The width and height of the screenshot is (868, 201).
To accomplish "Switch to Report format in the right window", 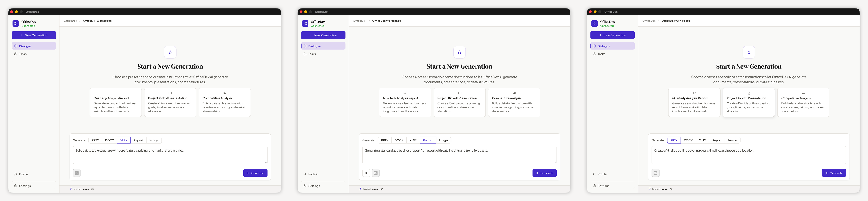I will (717, 140).
